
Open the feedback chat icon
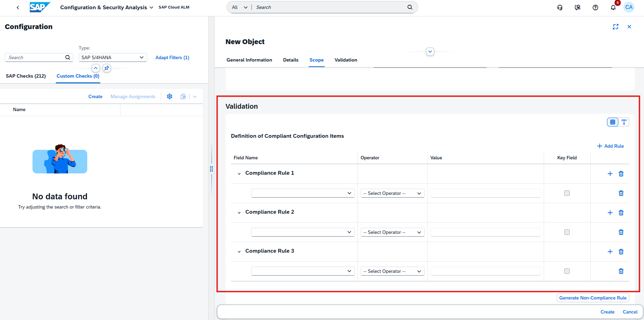pyautogui.click(x=578, y=7)
